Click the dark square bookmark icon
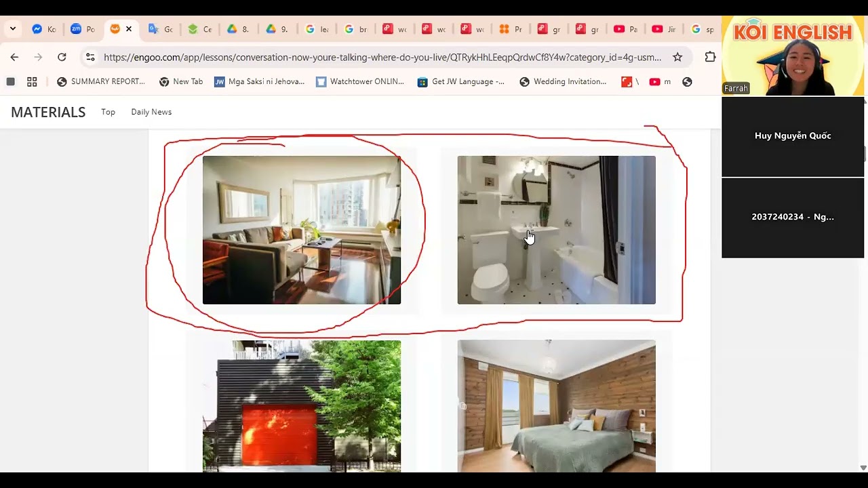Viewport: 868px width, 488px height. pyautogui.click(x=10, y=82)
